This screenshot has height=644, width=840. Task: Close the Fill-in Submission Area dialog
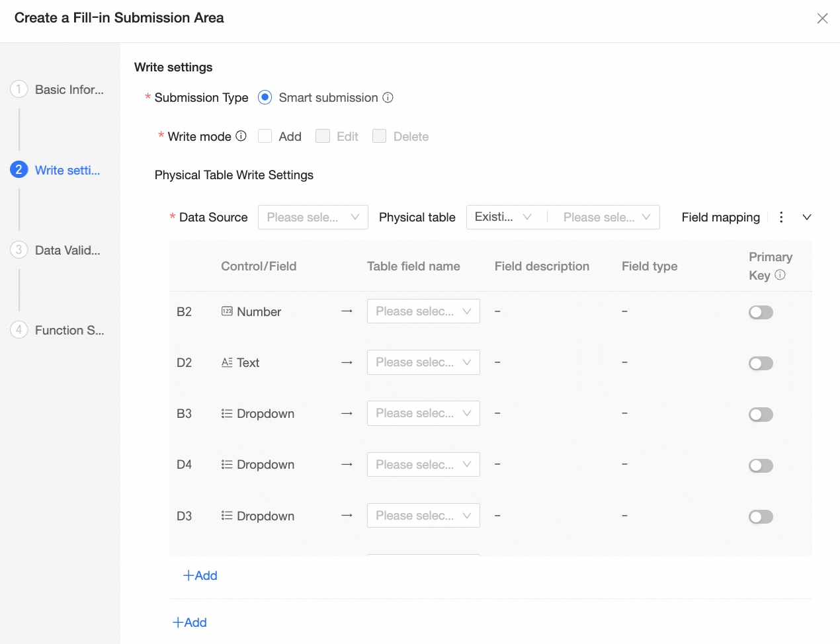pos(822,19)
